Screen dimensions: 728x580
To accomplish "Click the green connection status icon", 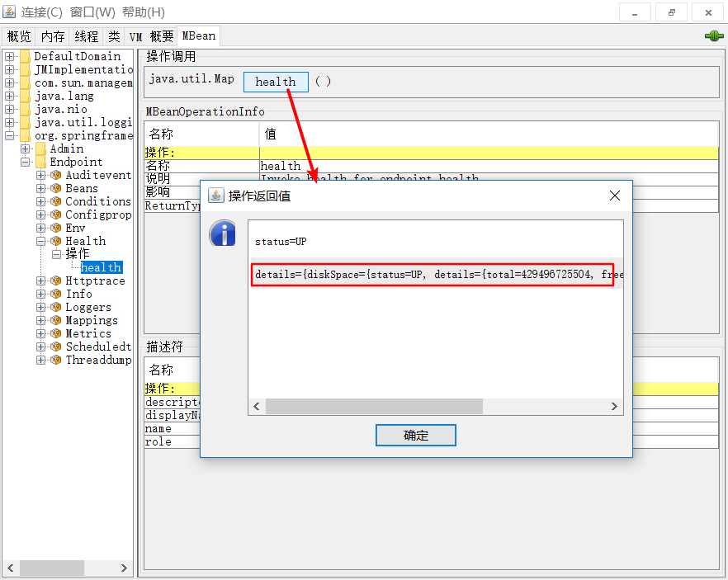I will click(713, 36).
